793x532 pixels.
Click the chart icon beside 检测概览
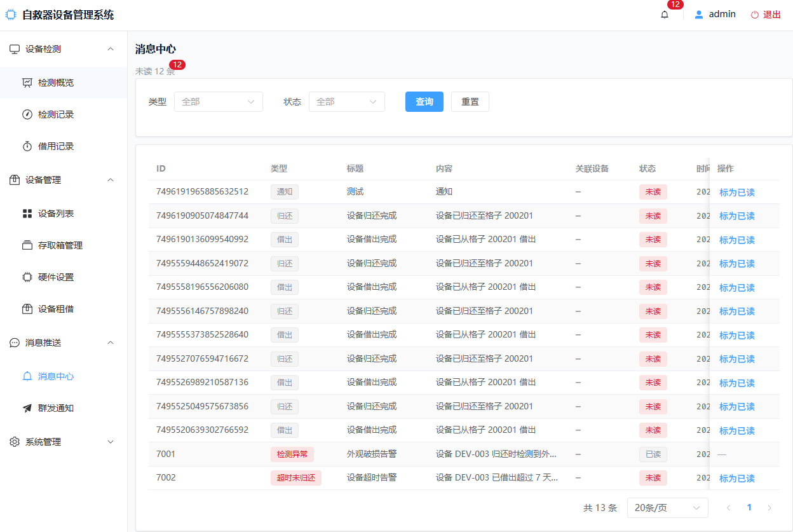click(27, 83)
